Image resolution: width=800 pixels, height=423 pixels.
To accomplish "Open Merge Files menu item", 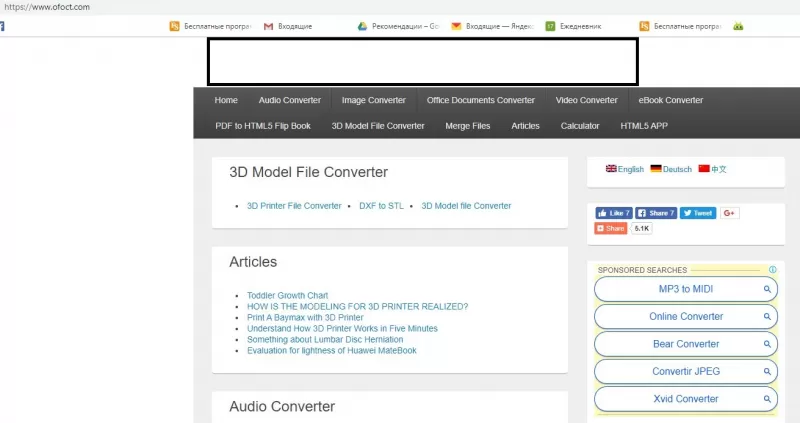I will (x=467, y=126).
